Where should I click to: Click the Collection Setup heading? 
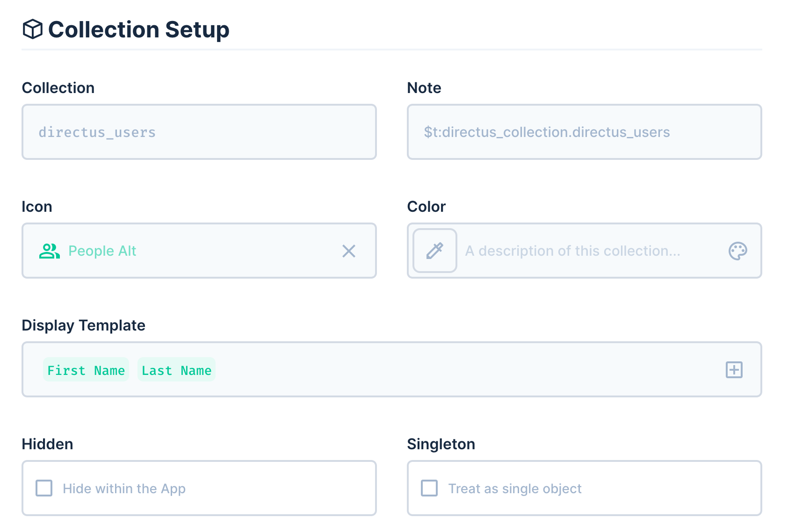point(139,29)
